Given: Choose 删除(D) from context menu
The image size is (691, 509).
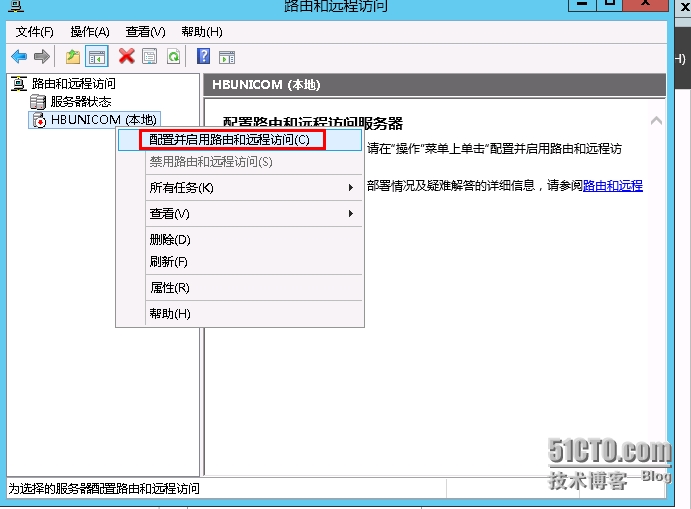Looking at the screenshot, I should point(240,239).
